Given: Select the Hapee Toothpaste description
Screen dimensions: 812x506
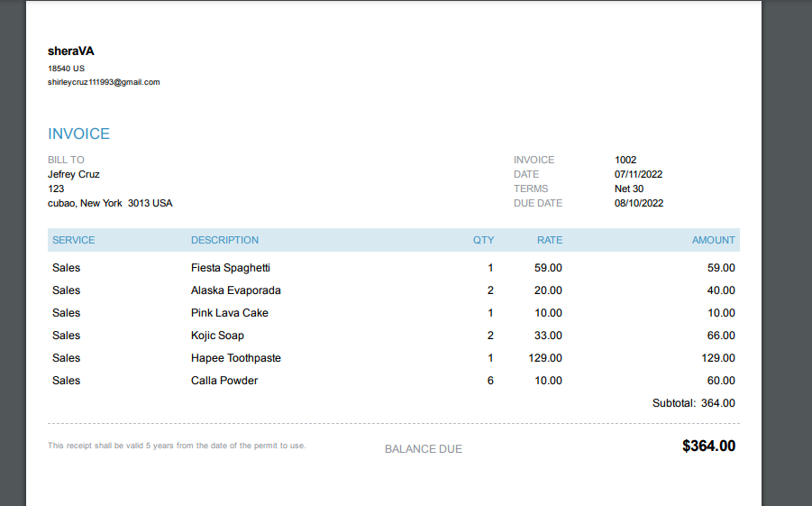Looking at the screenshot, I should pos(235,358).
